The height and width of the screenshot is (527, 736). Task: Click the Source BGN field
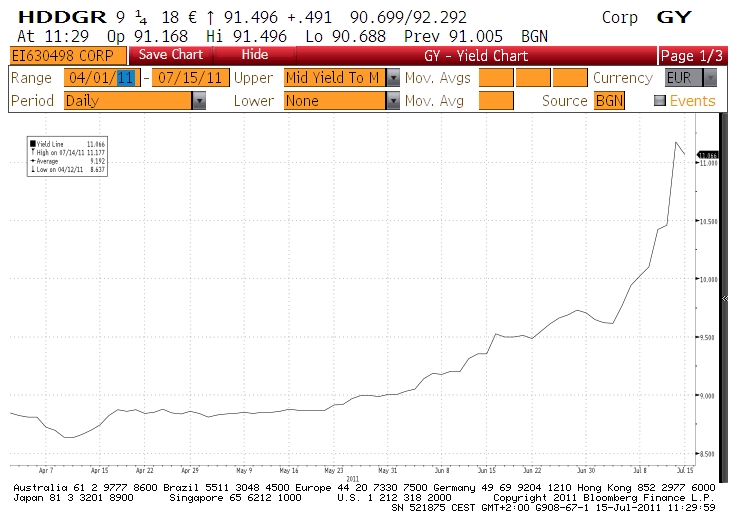[608, 101]
